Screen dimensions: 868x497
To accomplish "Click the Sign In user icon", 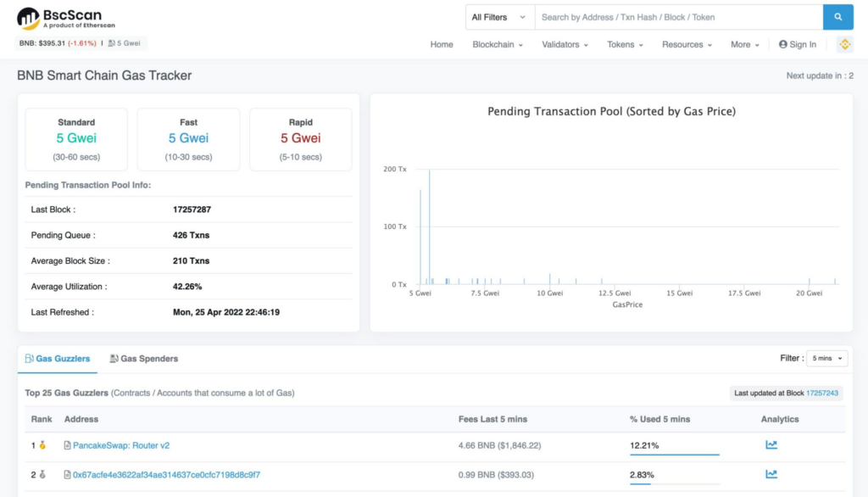I will 783,45.
